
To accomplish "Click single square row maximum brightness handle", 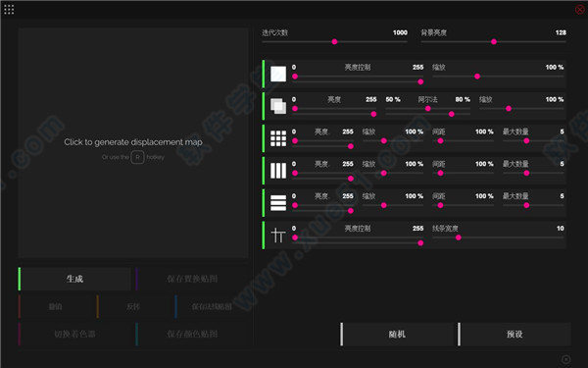I will (420, 81).
